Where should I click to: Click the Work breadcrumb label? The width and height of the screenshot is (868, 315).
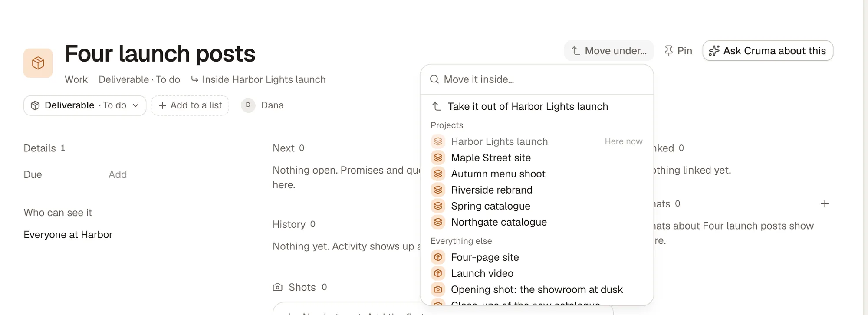click(x=76, y=79)
